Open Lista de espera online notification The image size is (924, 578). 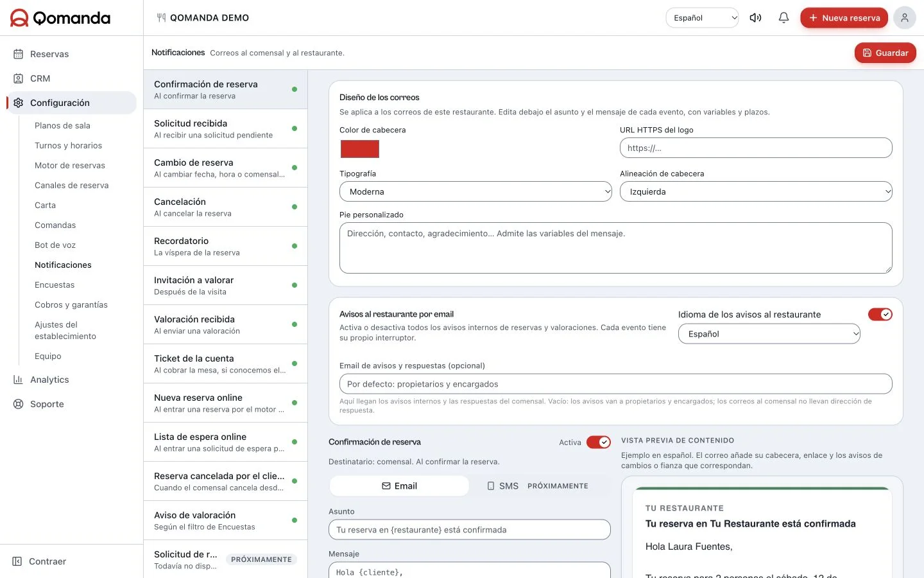click(x=226, y=442)
